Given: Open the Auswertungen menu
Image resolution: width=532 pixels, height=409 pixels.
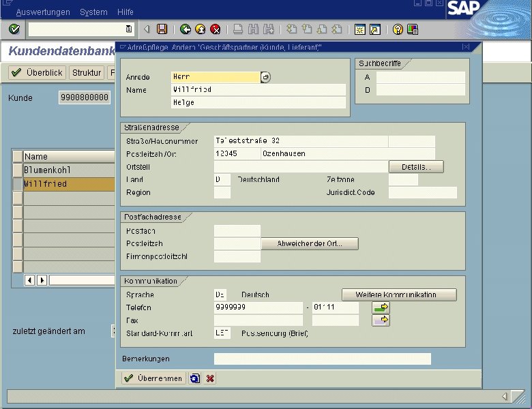Looking at the screenshot, I should coord(43,12).
